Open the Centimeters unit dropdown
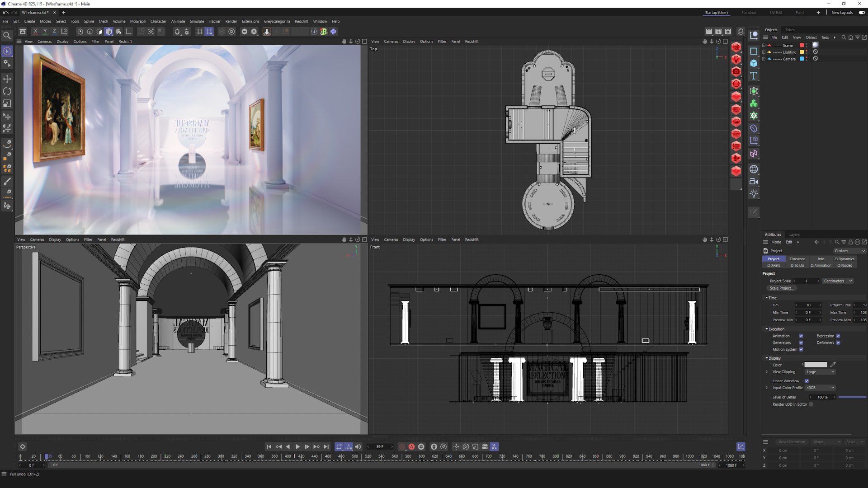Screen dimensions: 868x488 (838, 281)
